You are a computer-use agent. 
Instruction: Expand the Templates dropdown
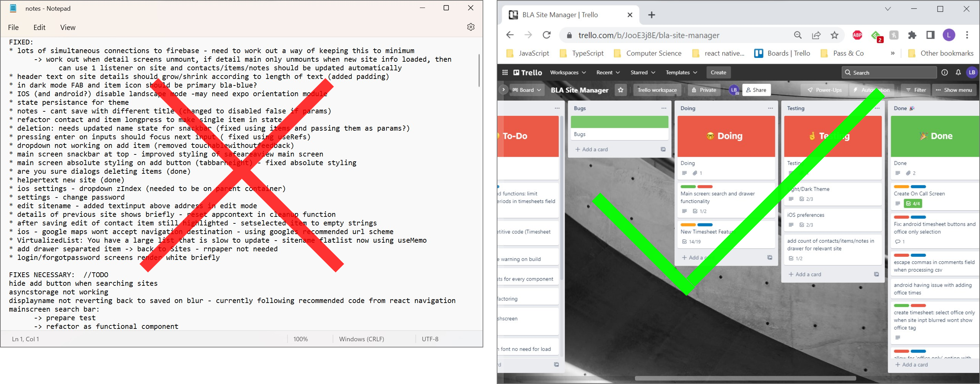(681, 72)
